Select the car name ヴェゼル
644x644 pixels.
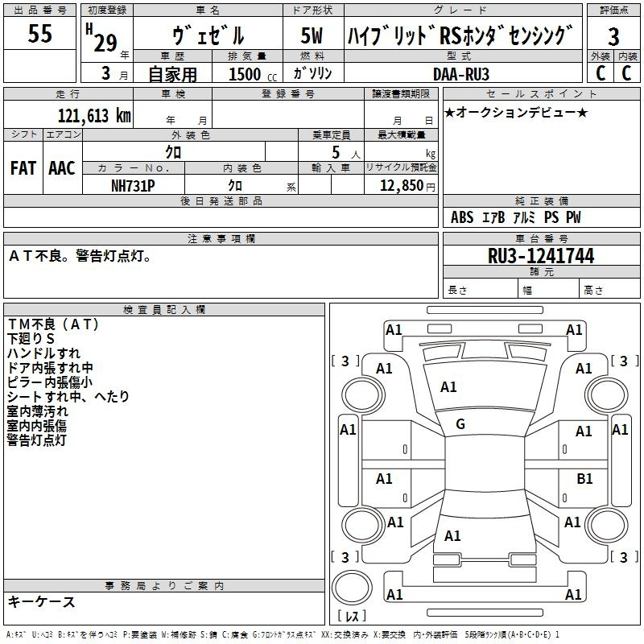(x=208, y=35)
